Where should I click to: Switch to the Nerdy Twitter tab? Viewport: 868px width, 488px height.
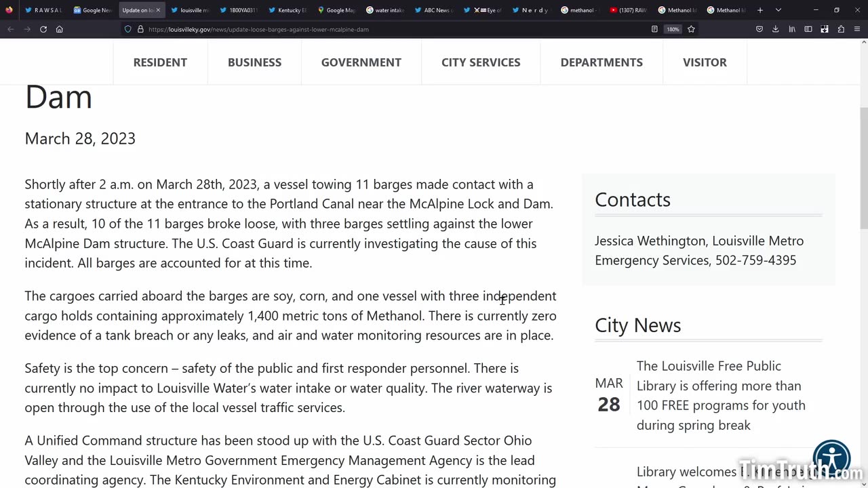[532, 10]
